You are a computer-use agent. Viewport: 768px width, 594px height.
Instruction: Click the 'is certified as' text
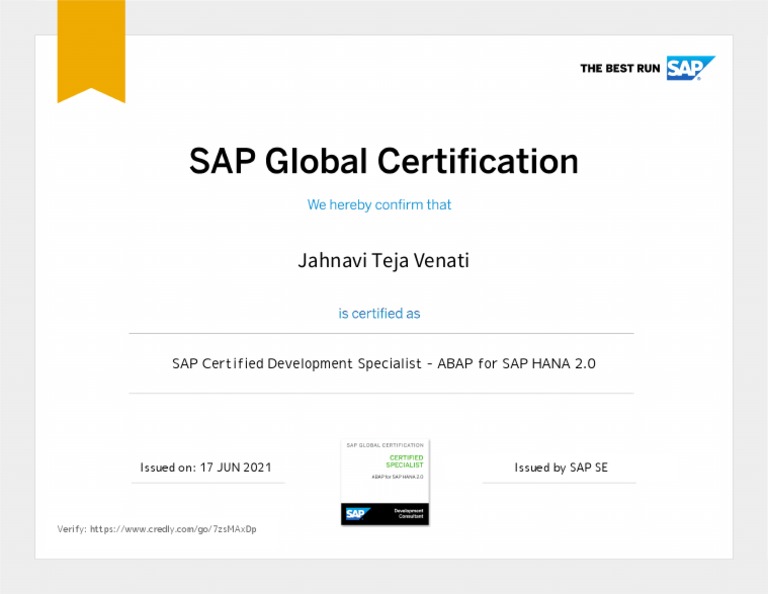click(x=379, y=314)
